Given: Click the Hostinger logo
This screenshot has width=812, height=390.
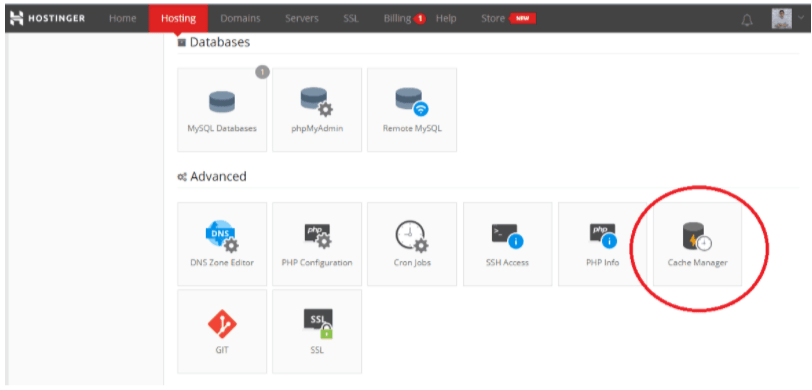Looking at the screenshot, I should [48, 19].
